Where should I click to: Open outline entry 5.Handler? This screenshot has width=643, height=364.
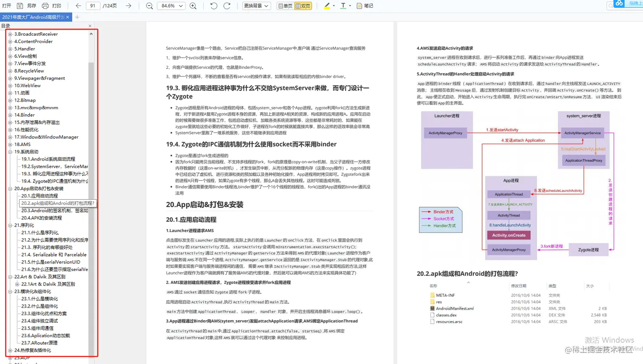(25, 49)
